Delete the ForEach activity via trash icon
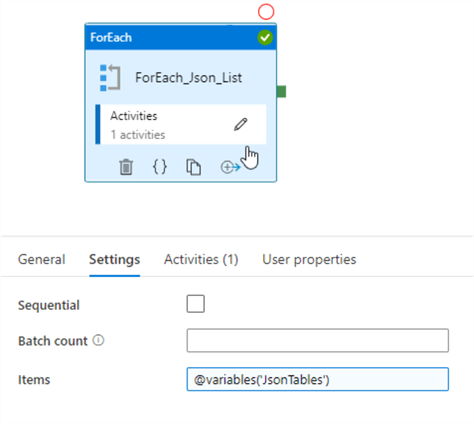 126,167
